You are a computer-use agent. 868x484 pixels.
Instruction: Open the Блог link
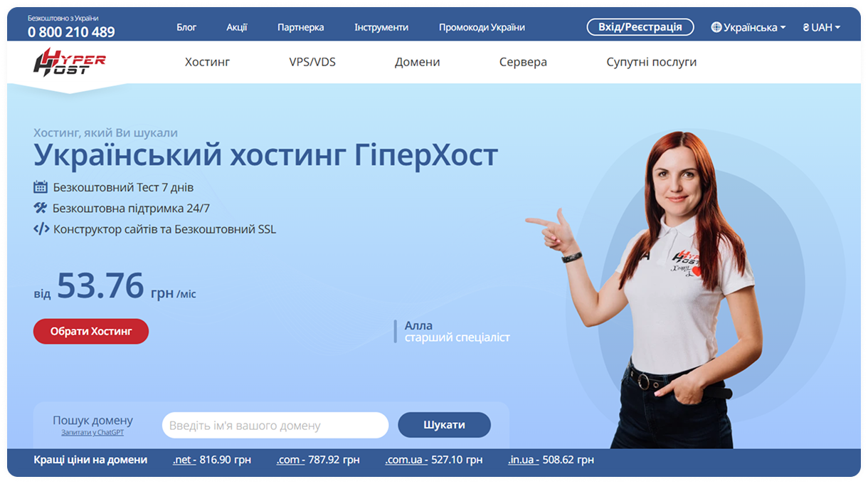pyautogui.click(x=186, y=27)
